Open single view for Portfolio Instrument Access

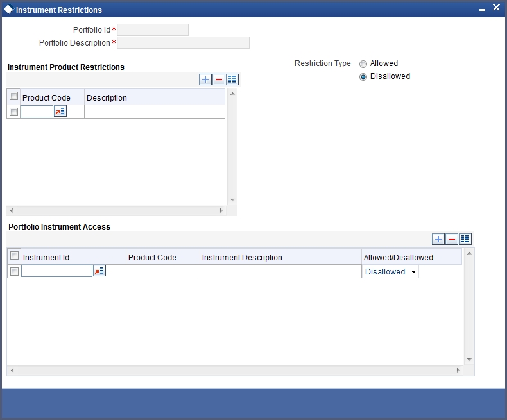pos(466,239)
